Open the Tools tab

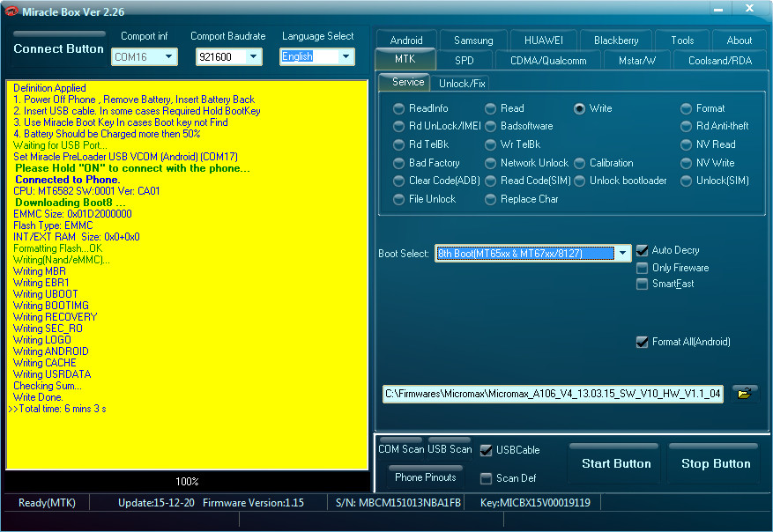[x=682, y=41]
